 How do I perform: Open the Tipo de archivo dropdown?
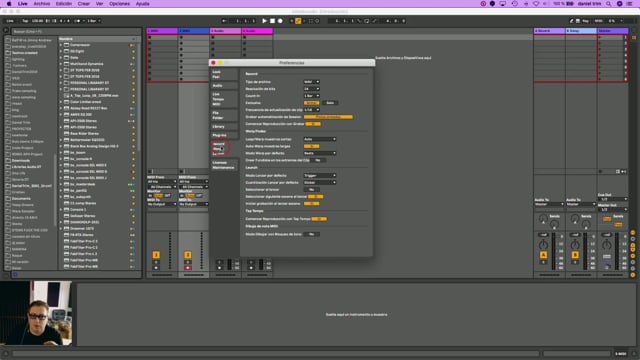(311, 82)
